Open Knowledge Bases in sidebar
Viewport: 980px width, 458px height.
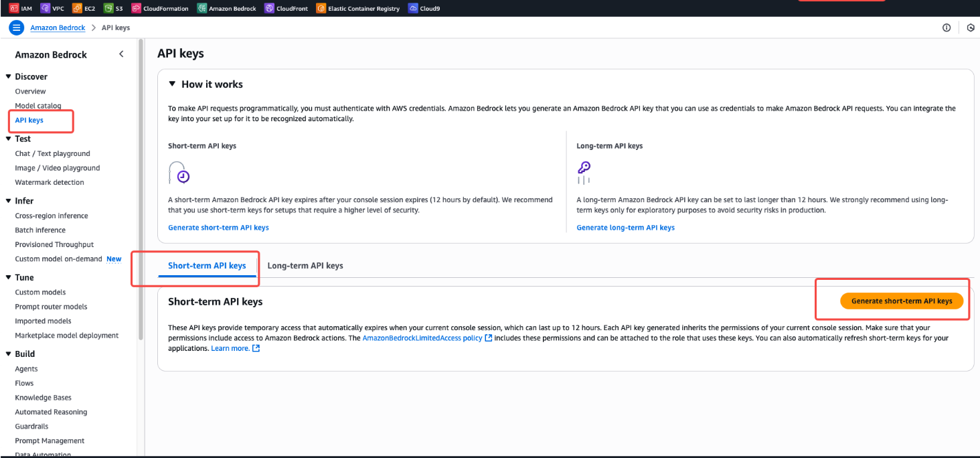[44, 398]
